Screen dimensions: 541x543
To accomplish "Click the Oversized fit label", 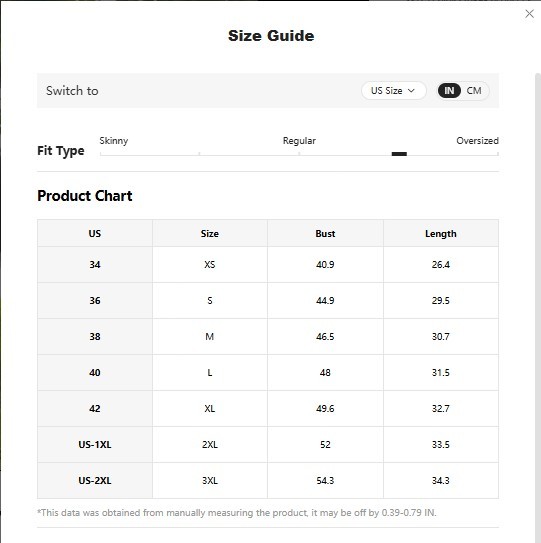I will pos(477,141).
